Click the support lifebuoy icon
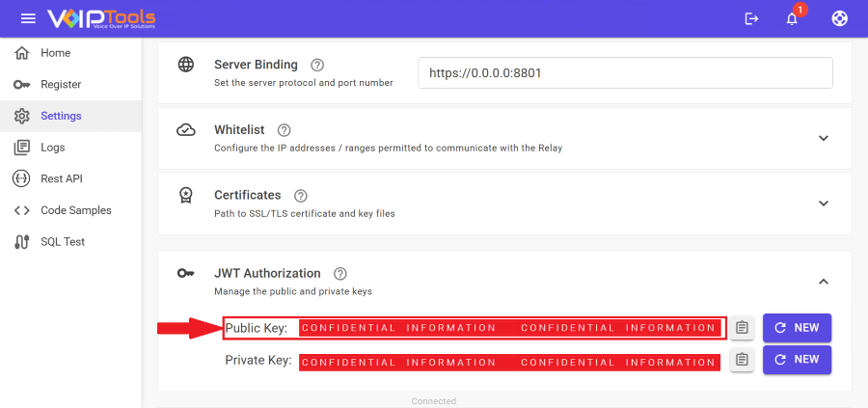This screenshot has height=408, width=868. (839, 18)
